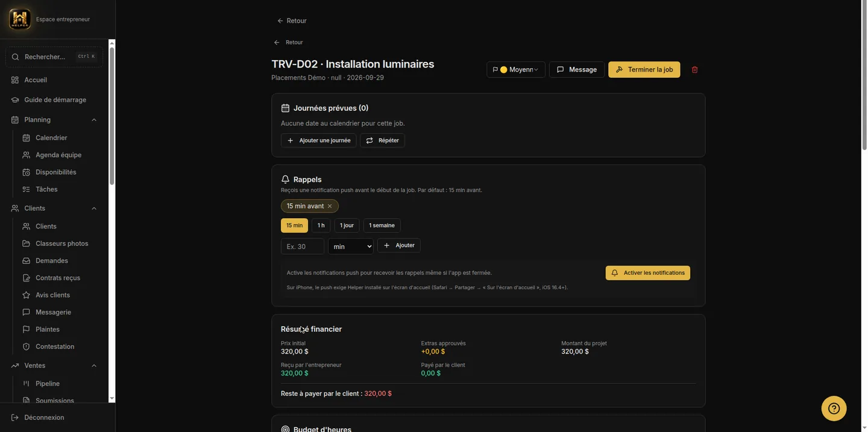The image size is (868, 432).
Task: Delete the job with the trash icon
Action: [x=694, y=70]
